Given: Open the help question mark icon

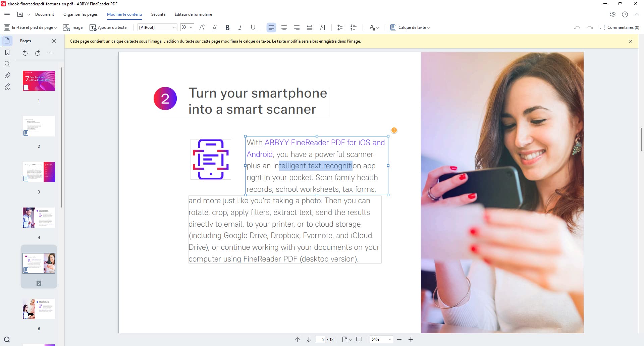Looking at the screenshot, I should [x=625, y=14].
